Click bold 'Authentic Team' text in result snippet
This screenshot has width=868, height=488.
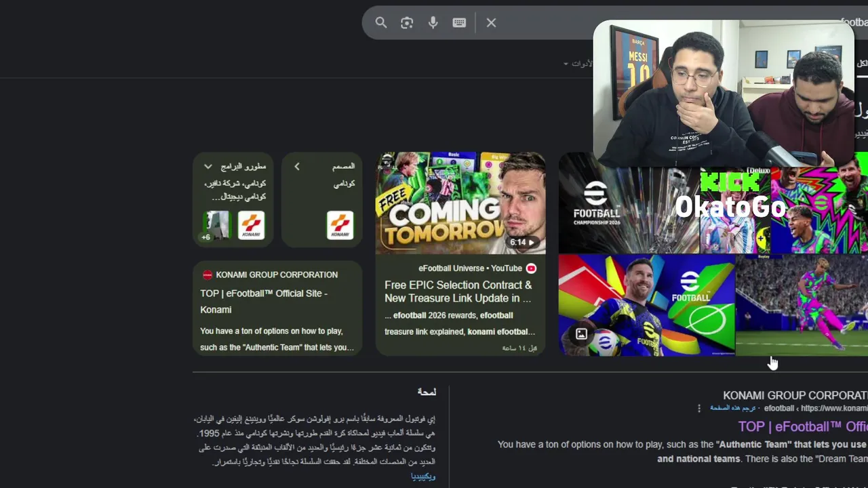(x=753, y=445)
